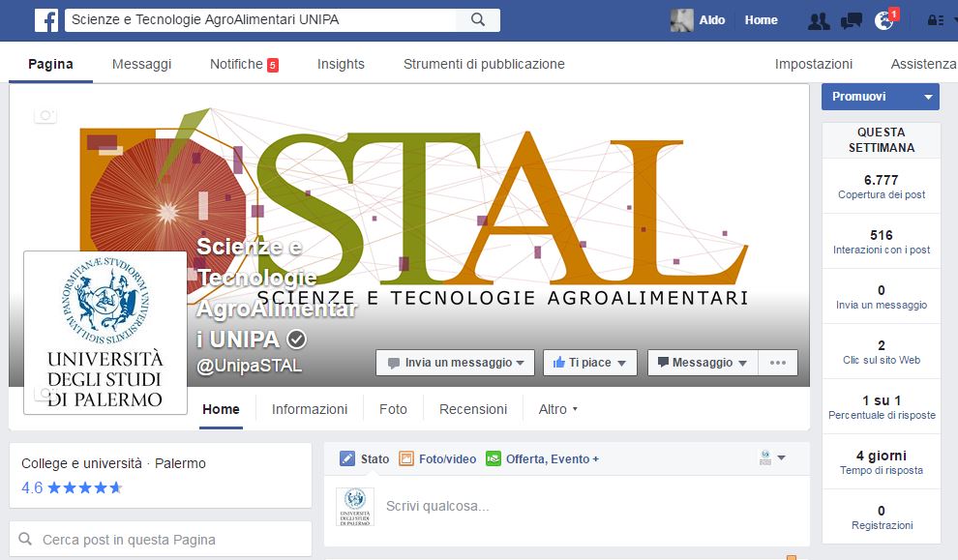Screen dimensions: 958x560
Task: Switch to the Pagina tab
Action: 50,64
